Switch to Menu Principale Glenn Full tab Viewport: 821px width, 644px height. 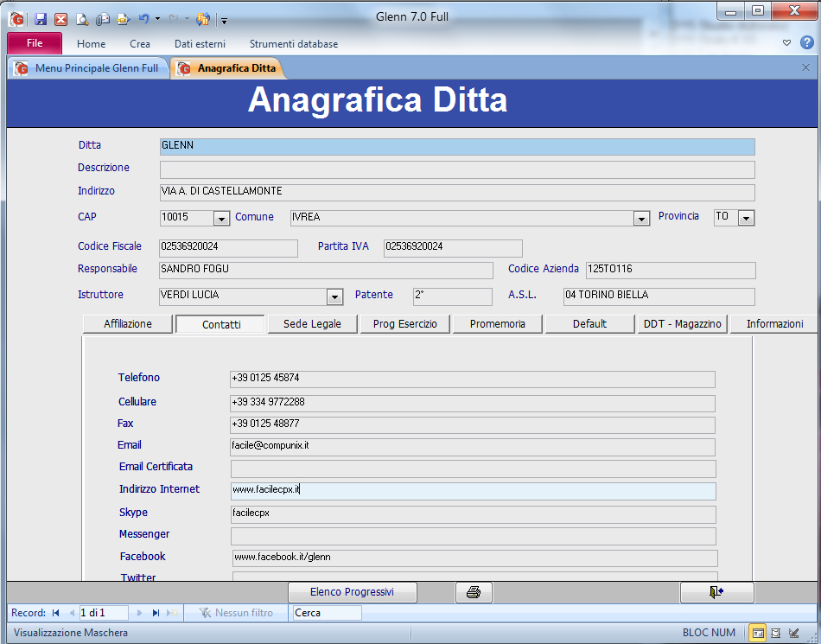(x=89, y=68)
